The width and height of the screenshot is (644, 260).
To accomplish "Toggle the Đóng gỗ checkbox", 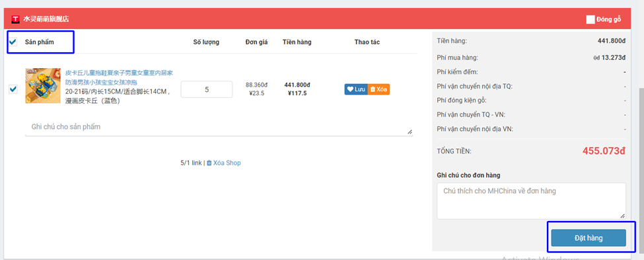I will click(590, 19).
